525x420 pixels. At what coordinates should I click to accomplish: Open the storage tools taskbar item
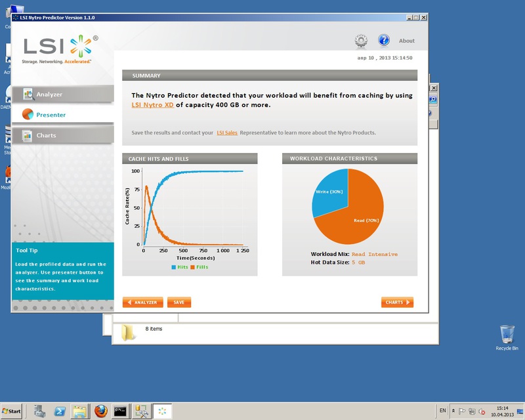tap(141, 411)
